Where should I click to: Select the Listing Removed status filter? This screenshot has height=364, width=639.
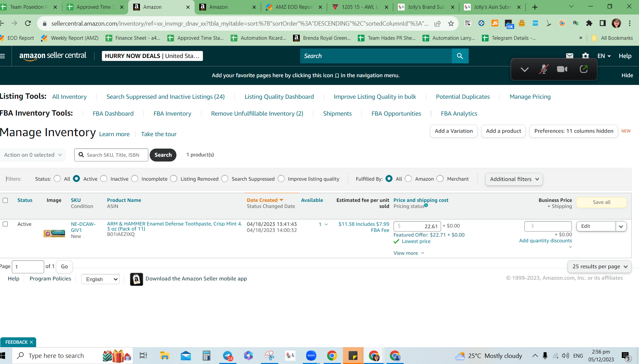coord(174,179)
